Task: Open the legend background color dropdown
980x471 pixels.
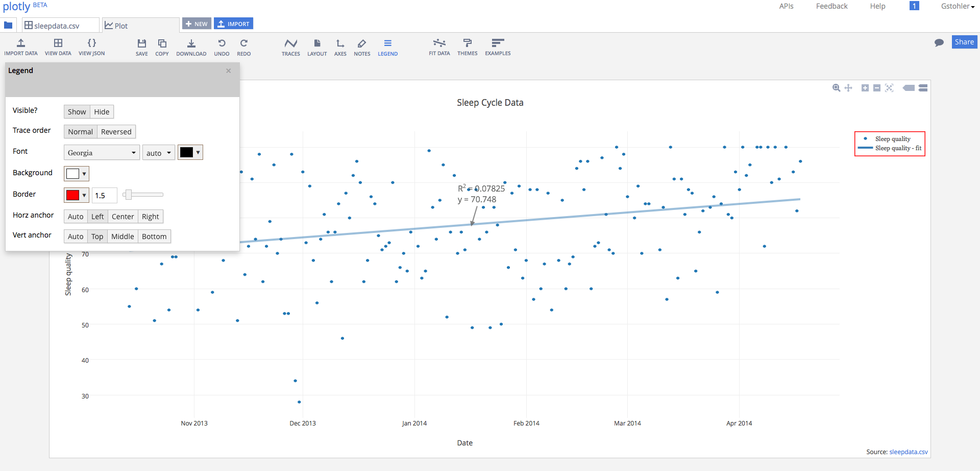Action: pyautogui.click(x=76, y=173)
